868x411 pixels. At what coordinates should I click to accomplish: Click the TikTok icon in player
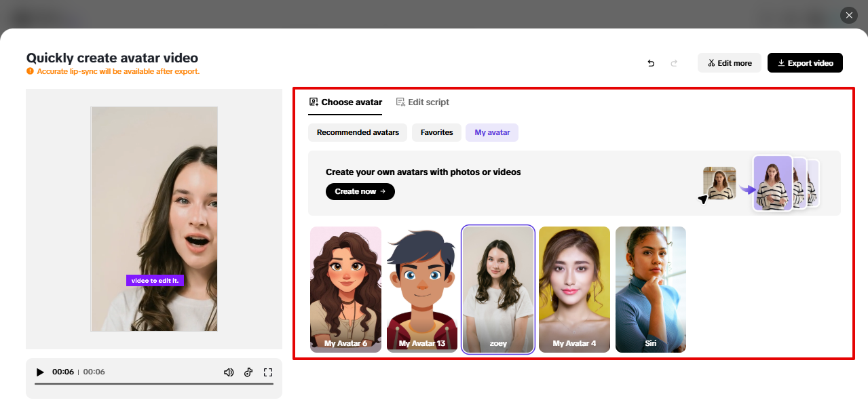248,372
